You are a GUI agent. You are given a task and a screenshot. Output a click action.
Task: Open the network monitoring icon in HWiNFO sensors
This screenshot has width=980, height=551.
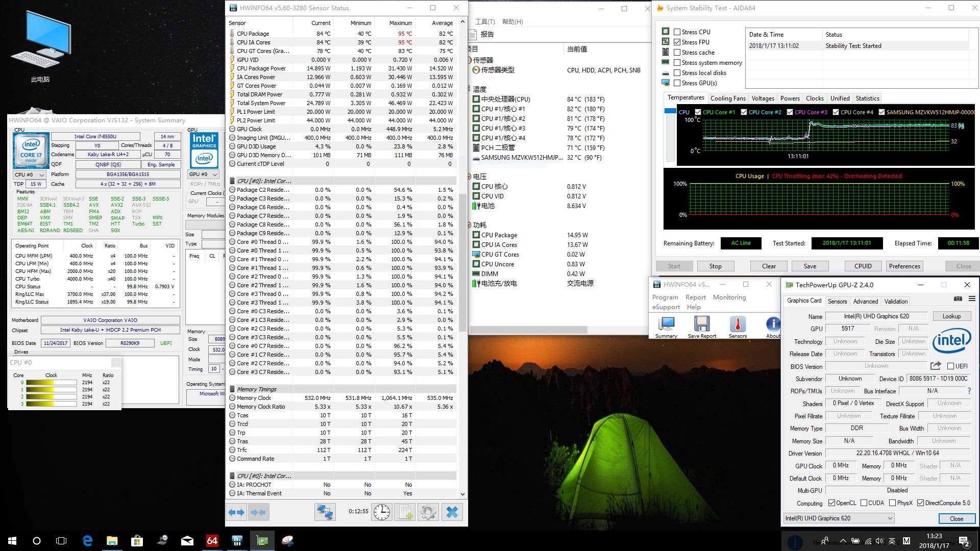point(325,512)
